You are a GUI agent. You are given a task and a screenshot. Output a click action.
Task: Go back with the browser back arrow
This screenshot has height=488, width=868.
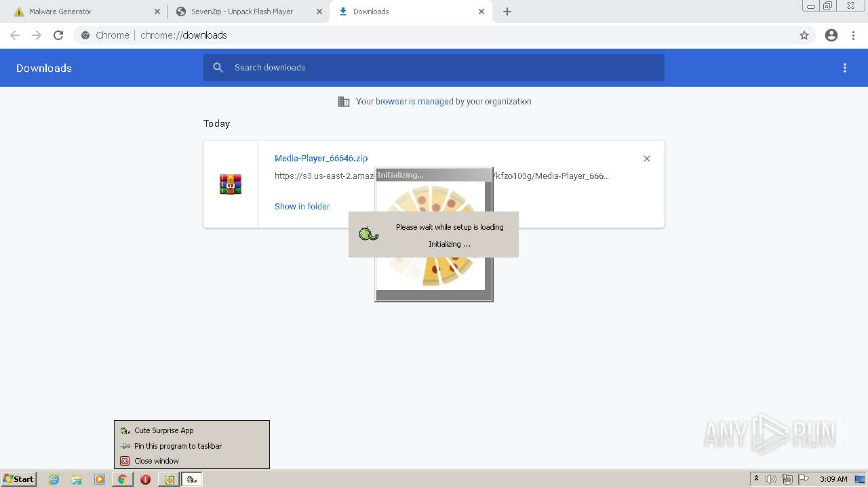(15, 35)
